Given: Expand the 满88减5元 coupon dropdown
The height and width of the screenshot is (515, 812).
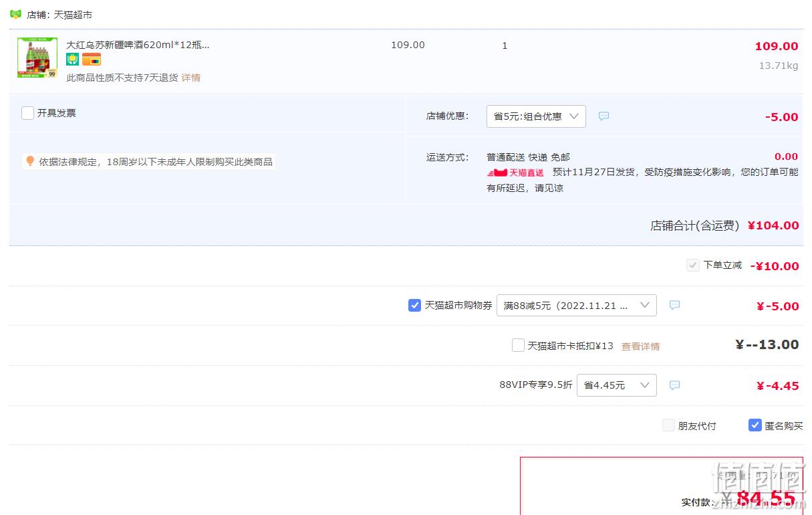Looking at the screenshot, I should (576, 306).
